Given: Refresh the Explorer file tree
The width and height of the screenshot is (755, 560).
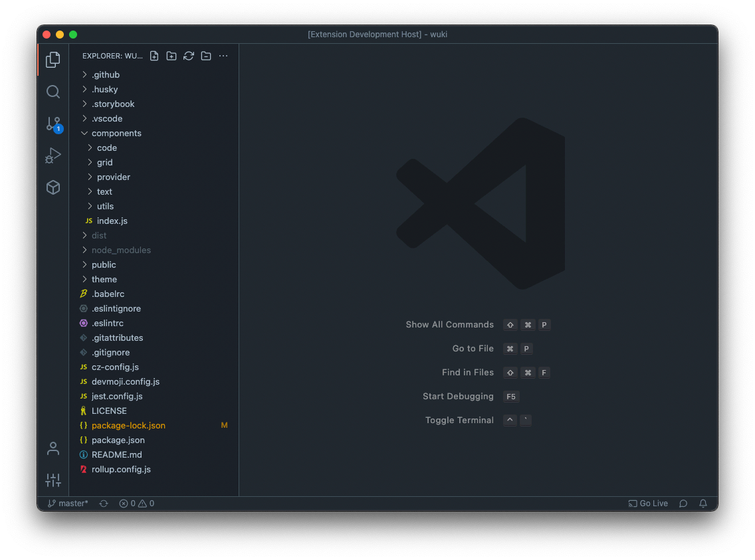Looking at the screenshot, I should point(189,56).
